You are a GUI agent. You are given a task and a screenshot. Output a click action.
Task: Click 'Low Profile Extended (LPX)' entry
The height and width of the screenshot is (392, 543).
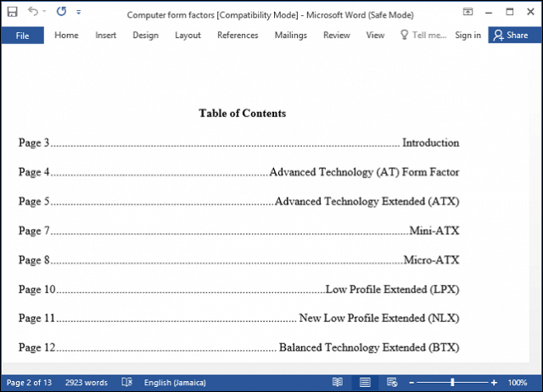[x=392, y=289]
